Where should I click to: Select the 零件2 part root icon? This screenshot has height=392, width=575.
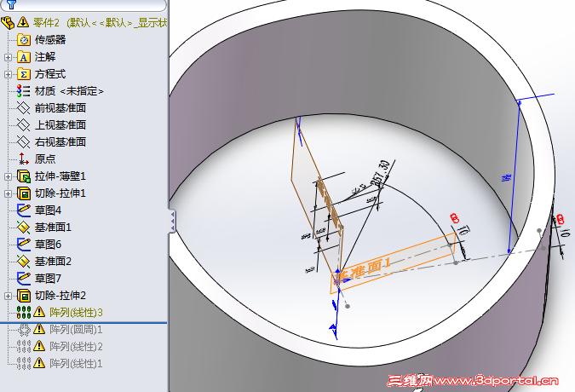(x=8, y=23)
